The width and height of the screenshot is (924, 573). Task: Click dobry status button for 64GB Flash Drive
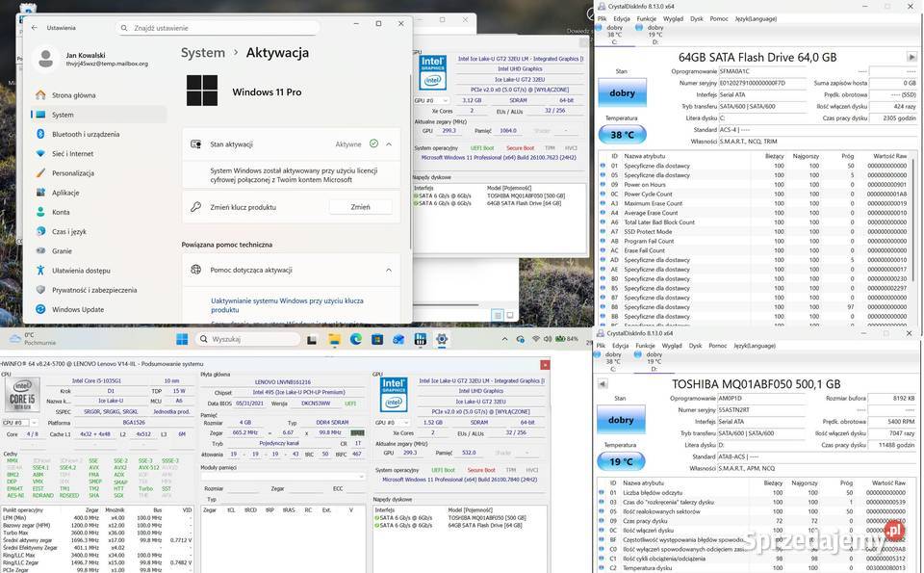click(x=623, y=92)
